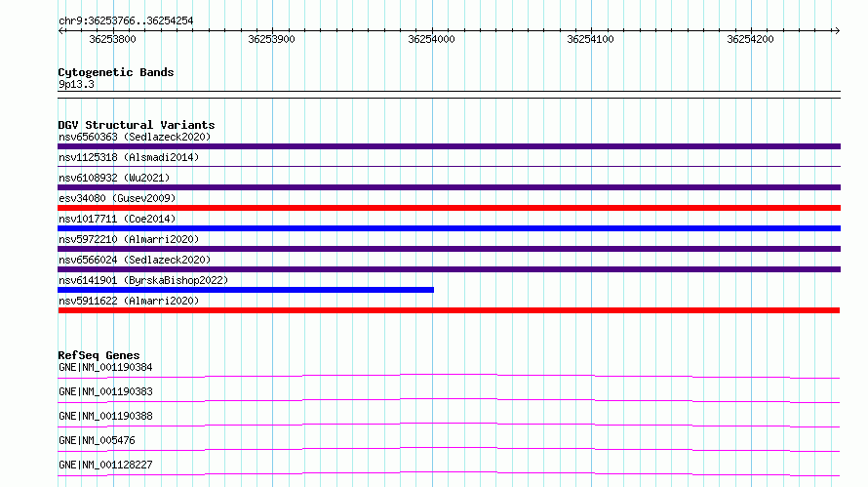Screen dimensions: 868x487
Task: Open transcript GNE|NM_001190383 label
Action: coord(105,391)
